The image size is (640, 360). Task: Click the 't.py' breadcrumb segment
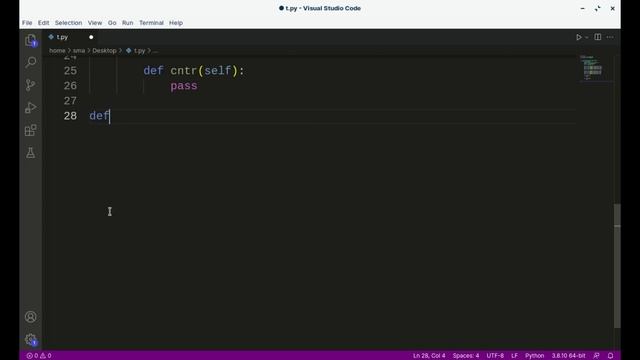click(x=136, y=51)
